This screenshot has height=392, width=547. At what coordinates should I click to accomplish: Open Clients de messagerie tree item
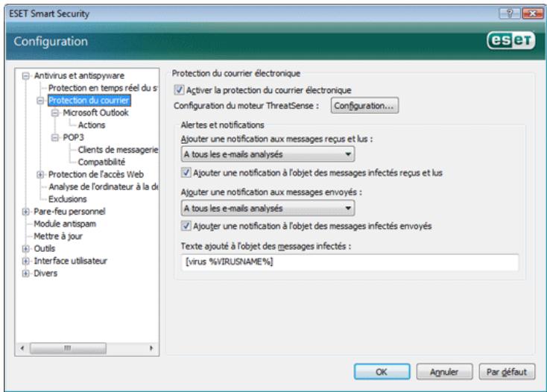[118, 150]
